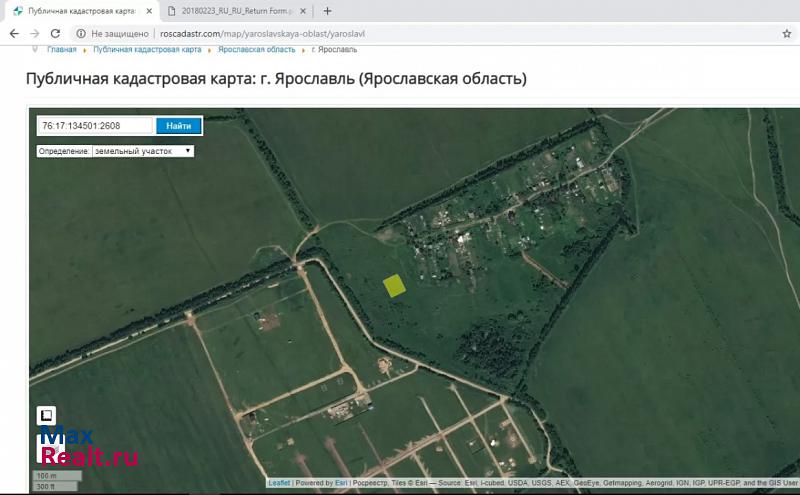Click the highlighted yellow land parcel

395,285
